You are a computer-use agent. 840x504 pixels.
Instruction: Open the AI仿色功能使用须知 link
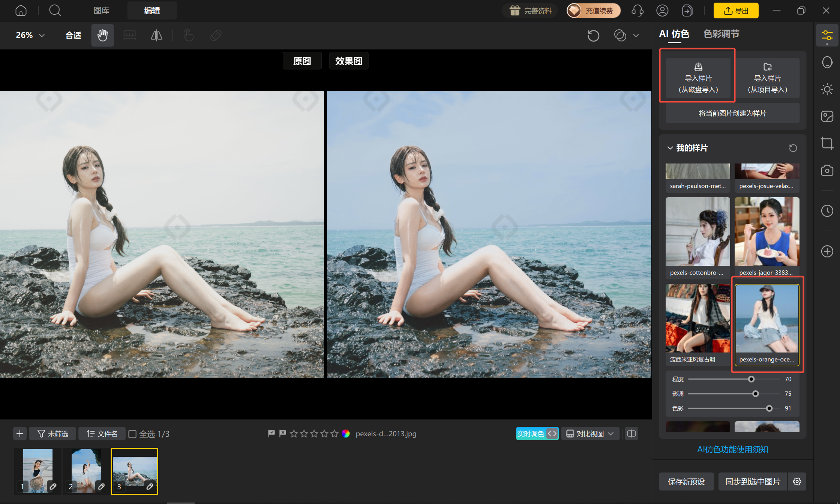(732, 449)
